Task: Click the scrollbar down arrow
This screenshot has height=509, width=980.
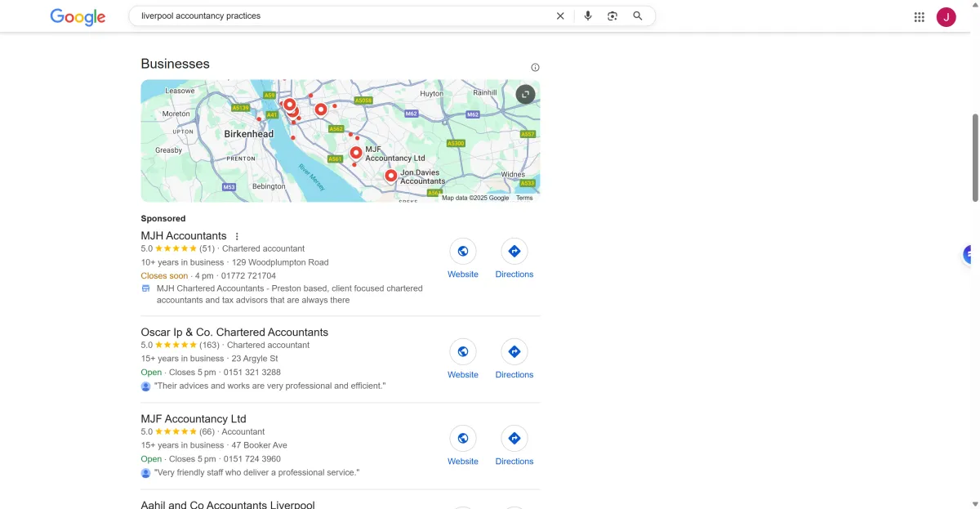Action: click(x=974, y=504)
